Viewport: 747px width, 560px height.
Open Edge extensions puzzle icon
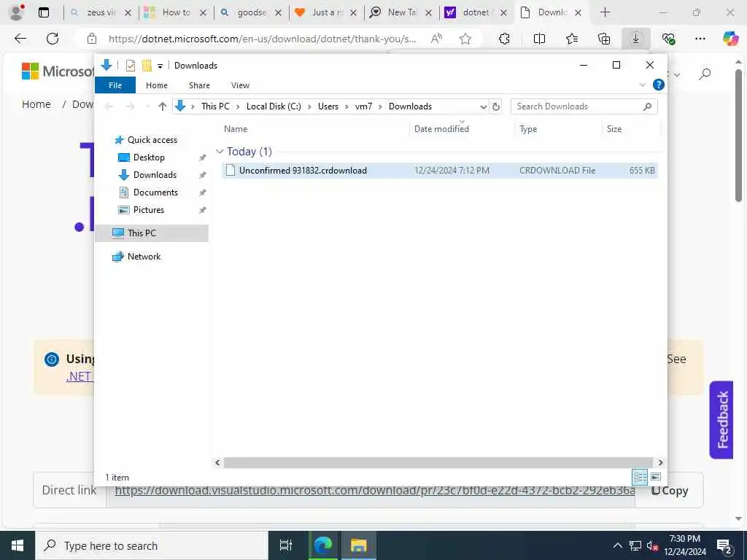505,39
